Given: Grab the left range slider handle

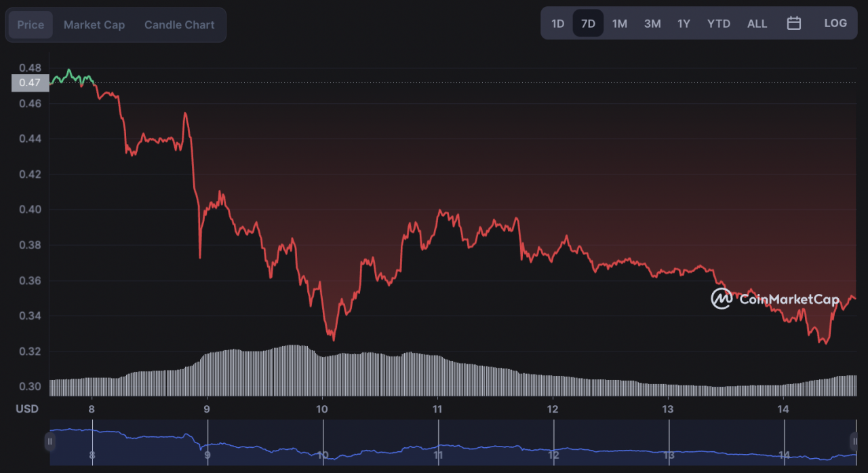Looking at the screenshot, I should tap(50, 442).
